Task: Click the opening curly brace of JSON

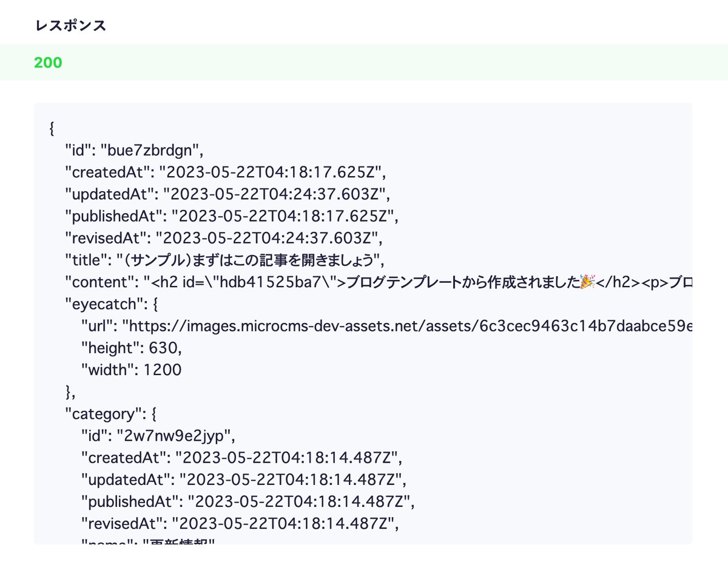Action: 52,128
